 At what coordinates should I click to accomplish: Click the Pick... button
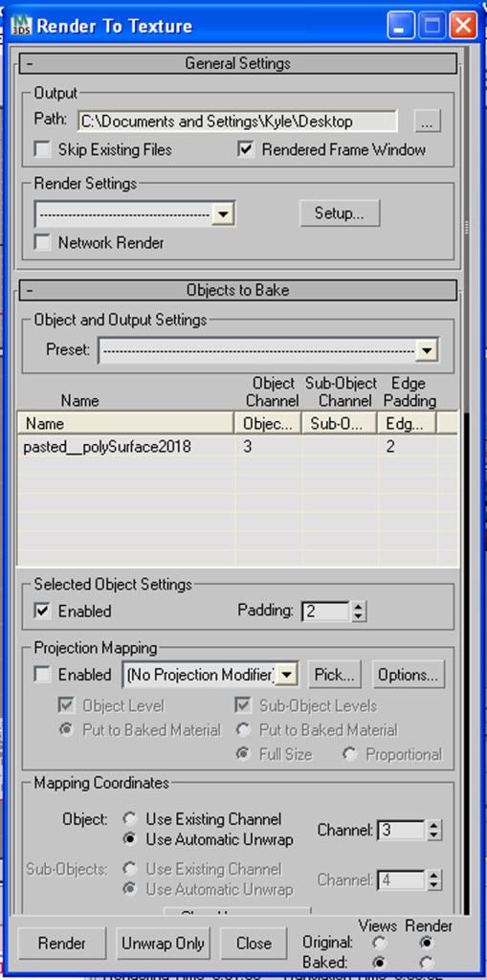[x=335, y=675]
